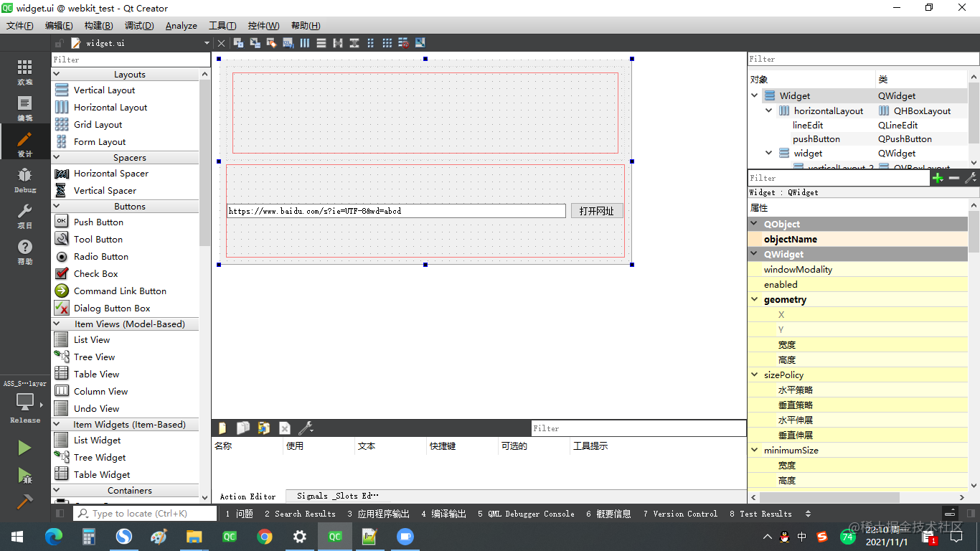The image size is (980, 551).
Task: Collapse the minimumSize property group
Action: [755, 450]
